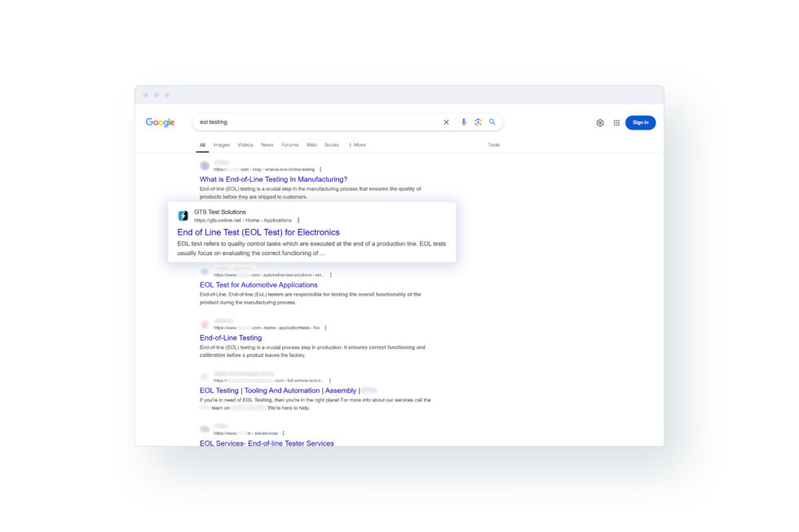Viewport: 799px width, 532px height.
Task: Click the gts-online.net breadcrumb URL
Action: [243, 221]
